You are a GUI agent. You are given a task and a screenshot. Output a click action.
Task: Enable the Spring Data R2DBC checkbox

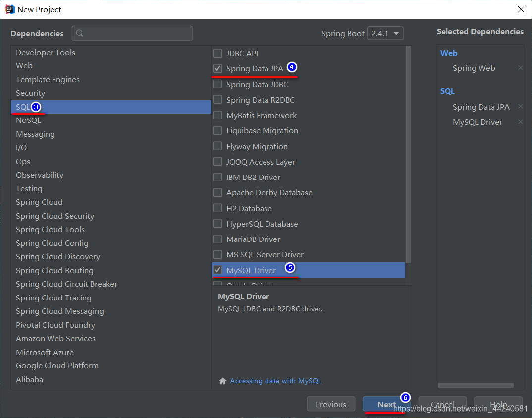click(x=217, y=100)
